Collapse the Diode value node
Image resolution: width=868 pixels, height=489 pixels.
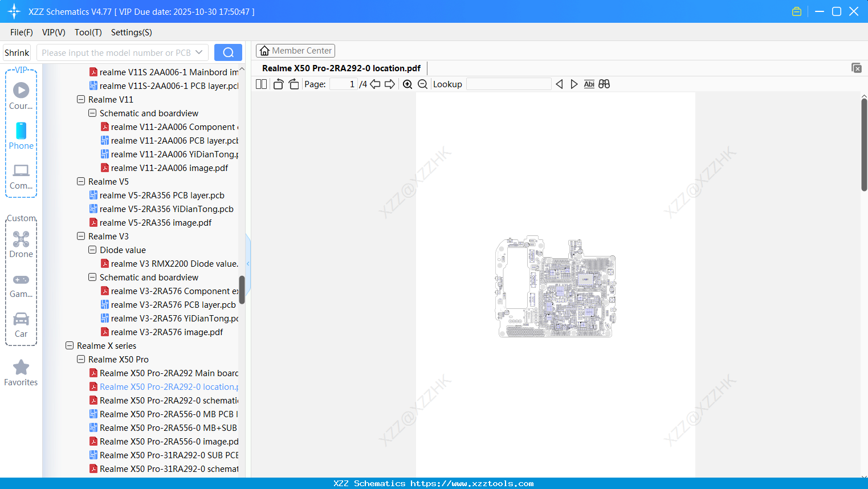click(x=92, y=250)
